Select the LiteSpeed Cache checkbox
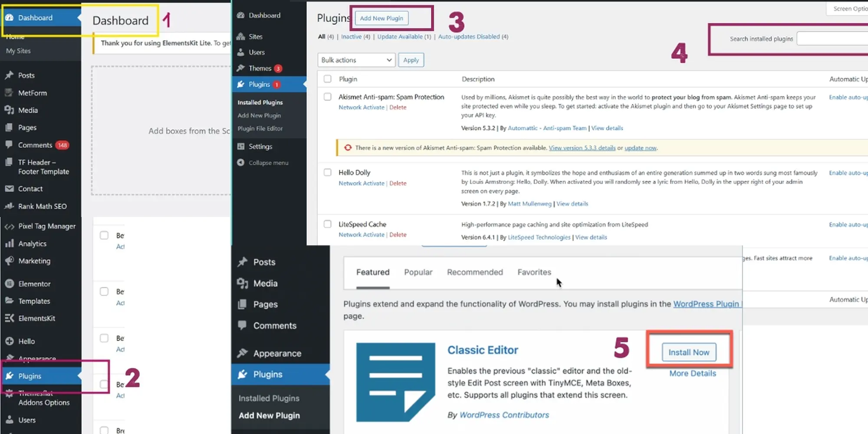The height and width of the screenshot is (434, 868). 328,224
